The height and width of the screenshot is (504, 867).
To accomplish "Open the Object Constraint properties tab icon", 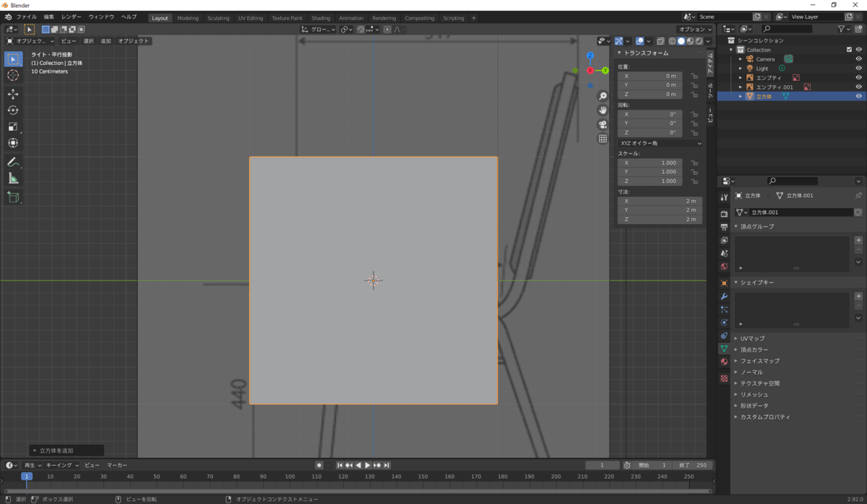I will [724, 335].
